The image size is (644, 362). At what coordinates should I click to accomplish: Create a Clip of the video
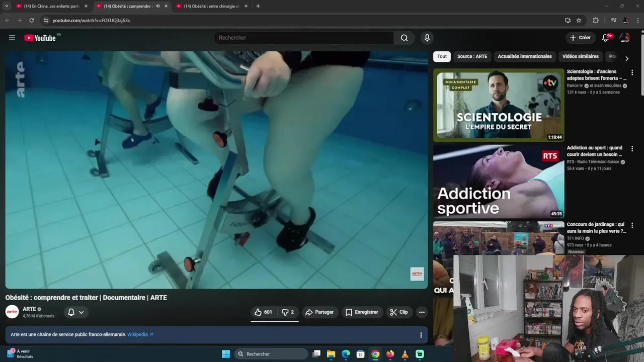(398, 312)
